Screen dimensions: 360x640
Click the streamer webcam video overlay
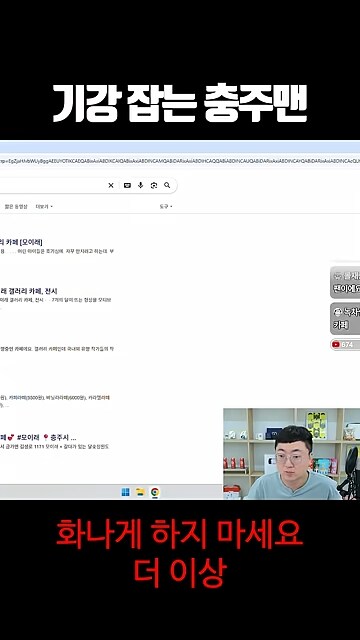pos(291,453)
